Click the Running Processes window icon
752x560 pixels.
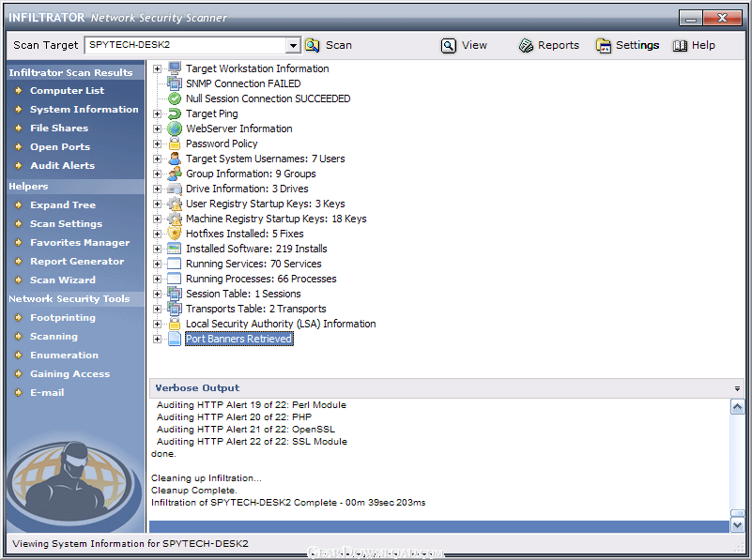pos(175,279)
